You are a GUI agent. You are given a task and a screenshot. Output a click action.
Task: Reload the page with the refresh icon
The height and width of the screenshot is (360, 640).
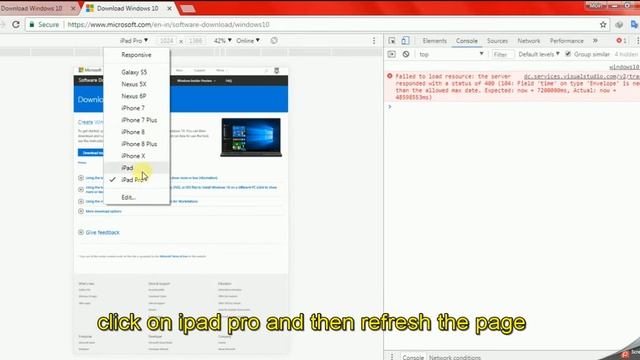click(16, 24)
